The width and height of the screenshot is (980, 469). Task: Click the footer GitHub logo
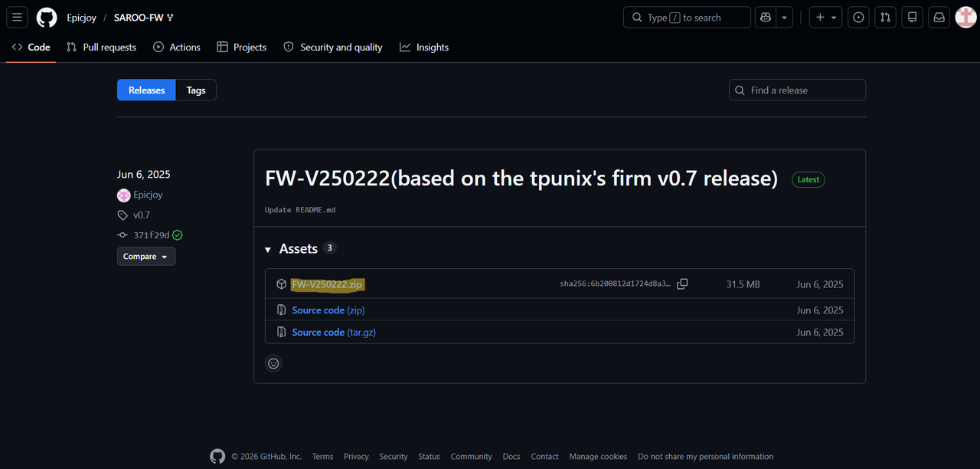tap(218, 456)
